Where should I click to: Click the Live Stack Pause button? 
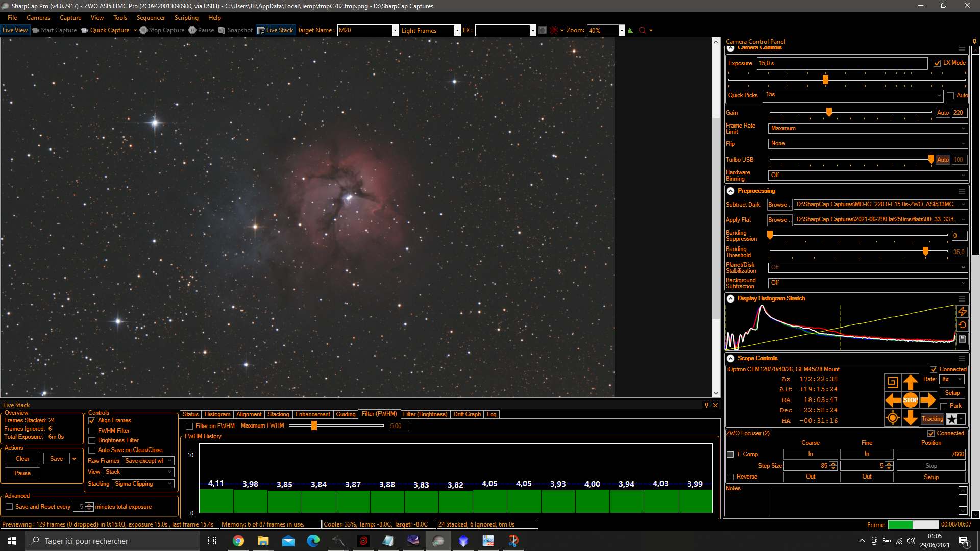22,473
